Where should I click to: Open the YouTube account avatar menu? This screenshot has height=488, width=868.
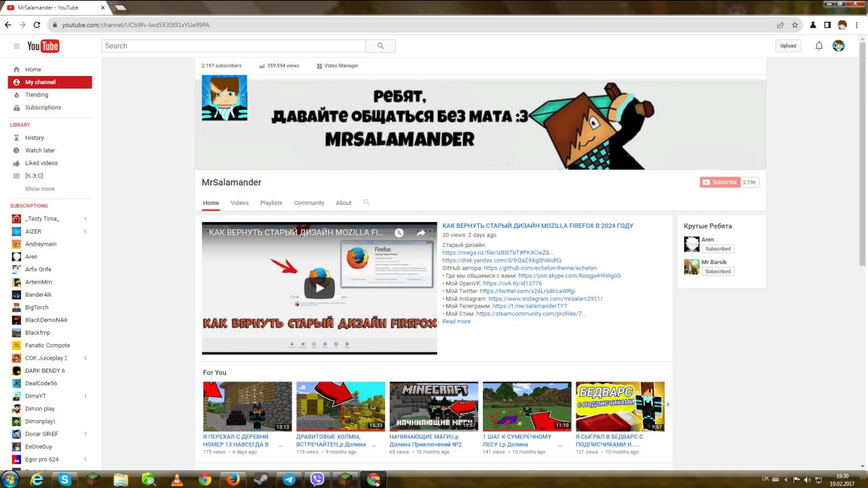(839, 46)
